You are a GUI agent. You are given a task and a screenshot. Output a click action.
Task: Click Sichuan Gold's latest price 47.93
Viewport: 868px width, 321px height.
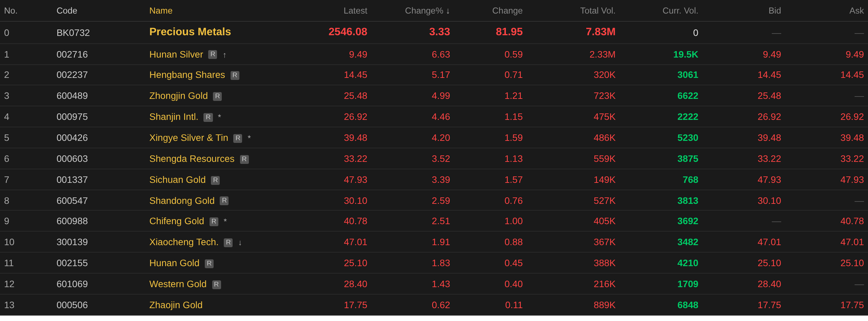click(x=355, y=180)
